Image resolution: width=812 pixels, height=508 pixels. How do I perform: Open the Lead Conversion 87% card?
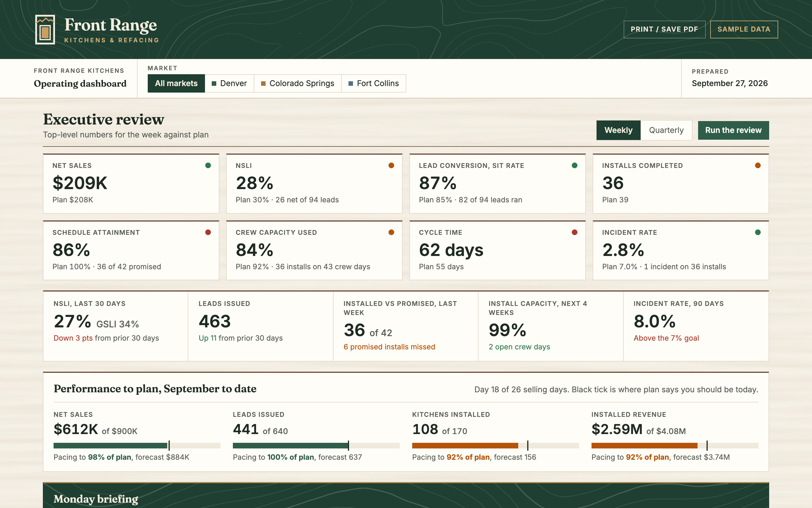pos(497,183)
